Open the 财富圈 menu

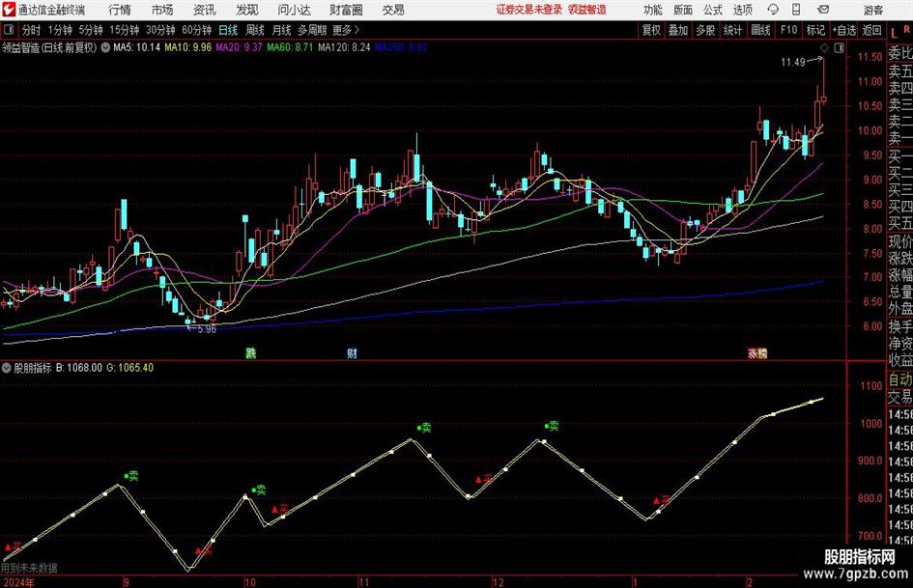(x=346, y=10)
